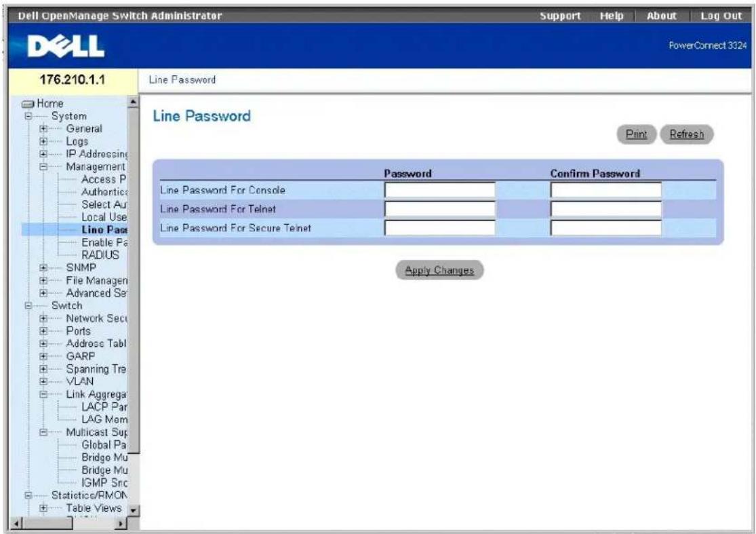Screen dimensions: 756x534
Task: Select the Home tree label
Action: (x=50, y=104)
